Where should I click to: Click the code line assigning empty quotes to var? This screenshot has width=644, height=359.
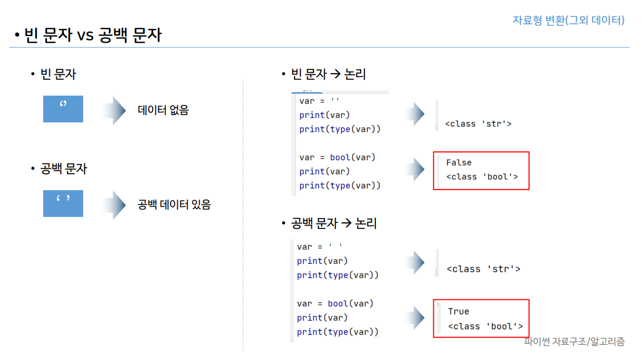click(x=319, y=101)
